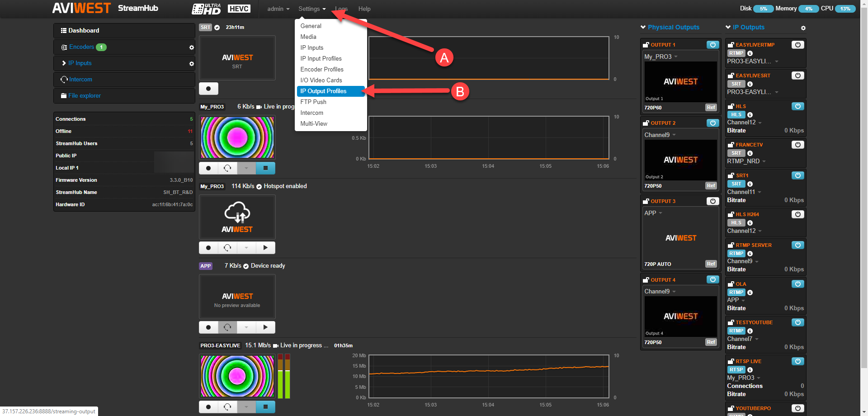Screen dimensions: 868x416
Task: Click intercom headset button for APP input
Action: 227,327
